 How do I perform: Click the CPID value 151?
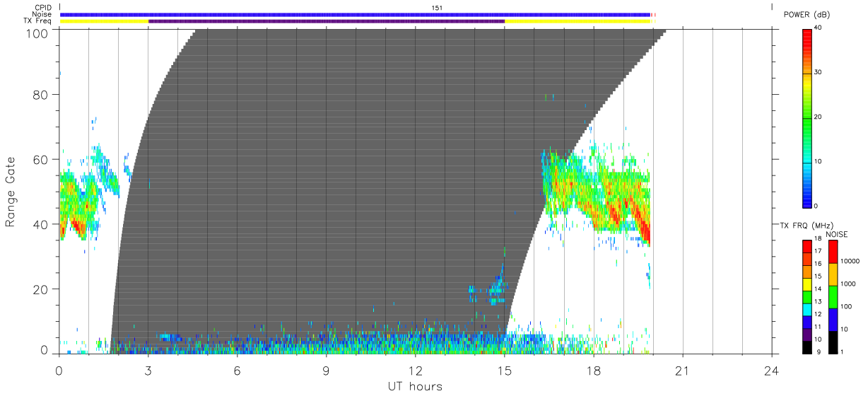click(x=437, y=7)
